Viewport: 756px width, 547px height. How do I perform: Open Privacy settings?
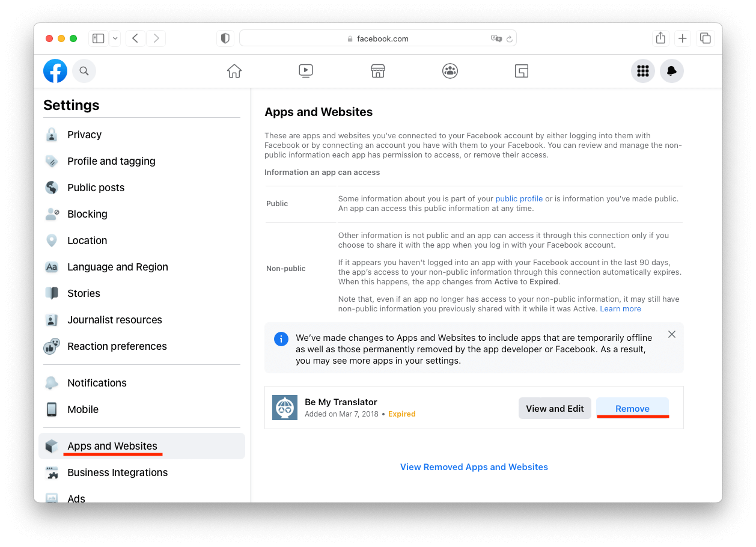(x=142, y=135)
